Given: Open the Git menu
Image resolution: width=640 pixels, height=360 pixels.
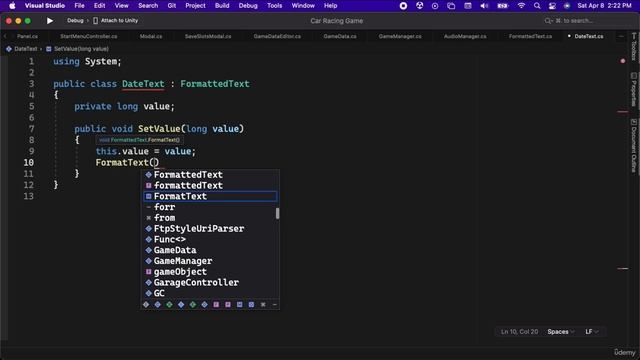Looking at the screenshot, I should click(172, 6).
